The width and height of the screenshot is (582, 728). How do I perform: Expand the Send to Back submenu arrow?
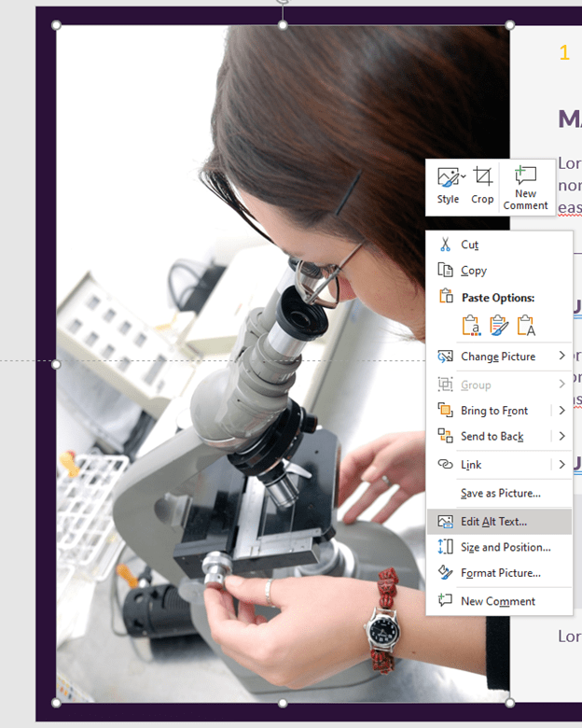click(x=561, y=436)
